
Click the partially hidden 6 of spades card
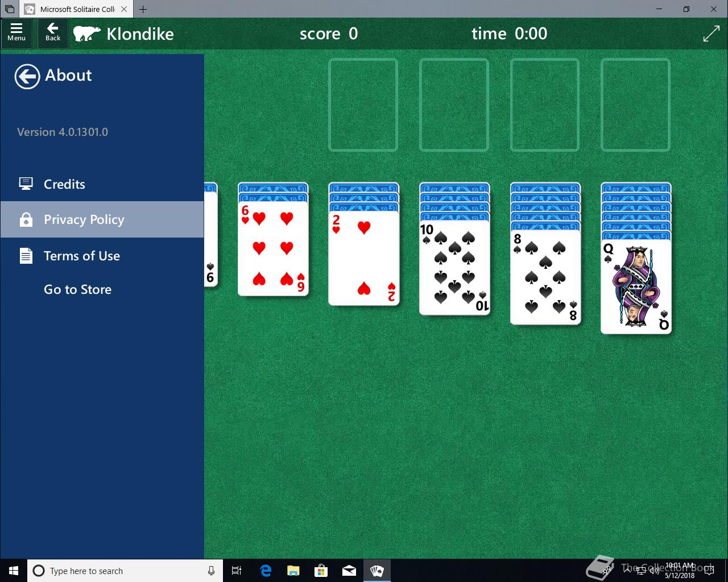click(210, 239)
